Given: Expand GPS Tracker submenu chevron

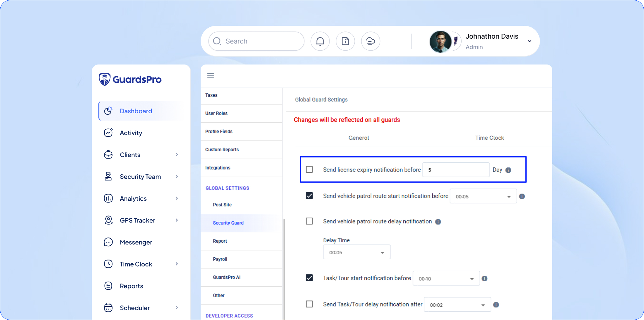Looking at the screenshot, I should (177, 220).
